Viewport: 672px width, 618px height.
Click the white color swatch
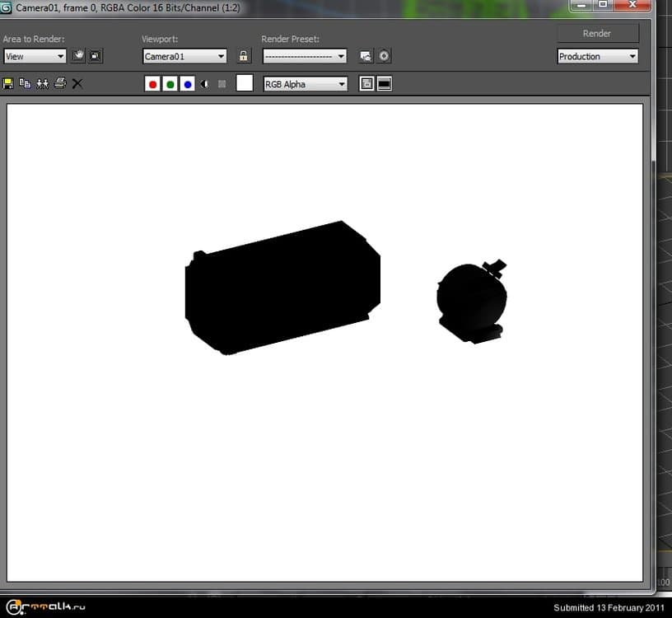point(245,83)
